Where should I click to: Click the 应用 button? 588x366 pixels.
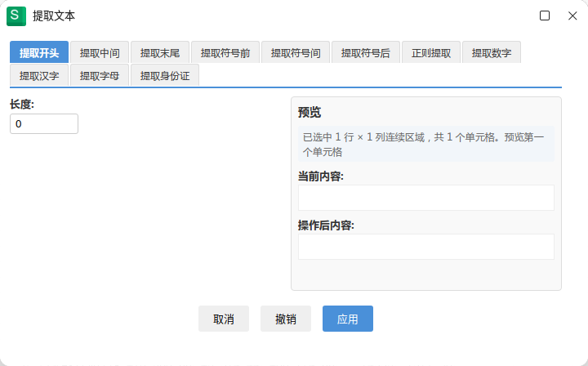click(348, 319)
